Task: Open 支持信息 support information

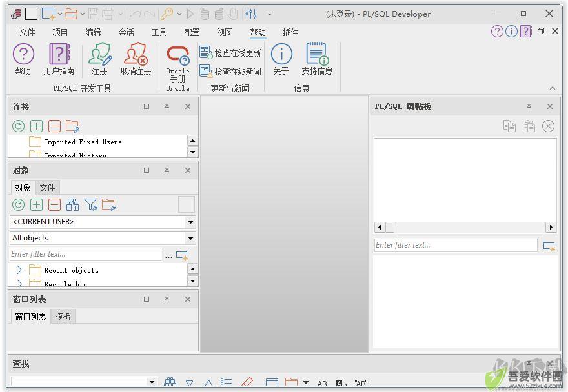Action: click(x=317, y=59)
